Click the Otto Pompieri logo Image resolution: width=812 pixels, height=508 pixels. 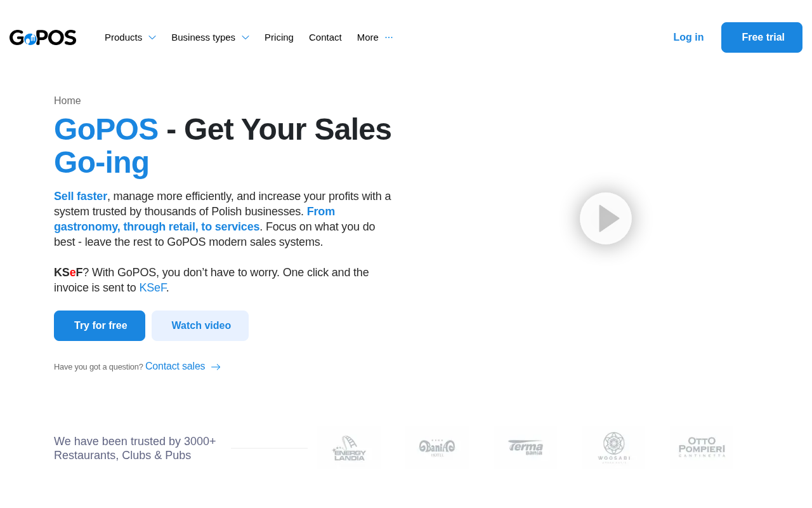[702, 448]
